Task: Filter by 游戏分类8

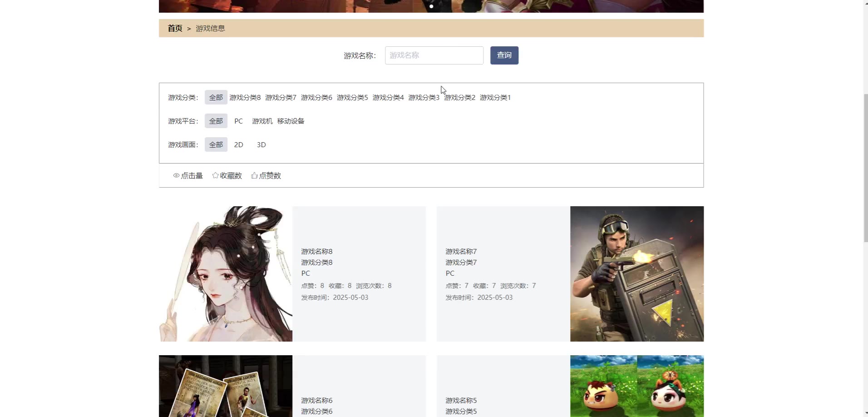Action: [245, 97]
